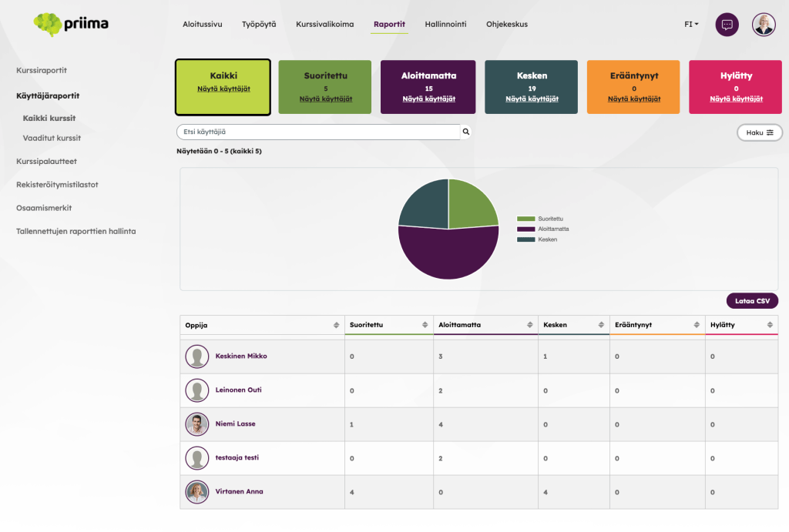Click Niemi Lasse's profile photo
Image resolution: width=789 pixels, height=532 pixels.
point(197,424)
